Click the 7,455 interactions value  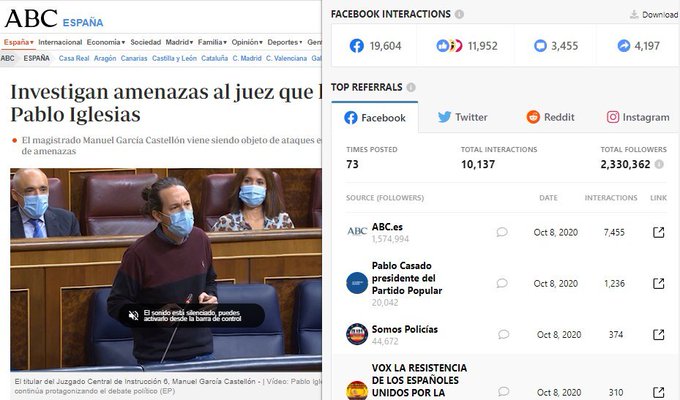(614, 233)
